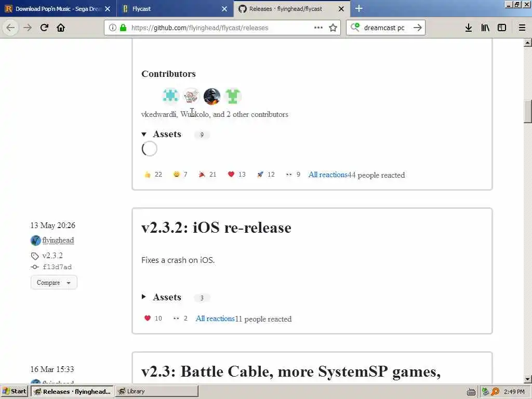Toggle the heart reaction with 10
Screen dimensions: 532x399
(153, 318)
